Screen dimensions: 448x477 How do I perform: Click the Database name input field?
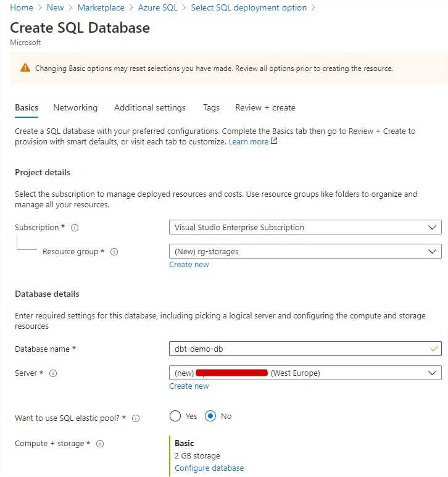pos(305,349)
